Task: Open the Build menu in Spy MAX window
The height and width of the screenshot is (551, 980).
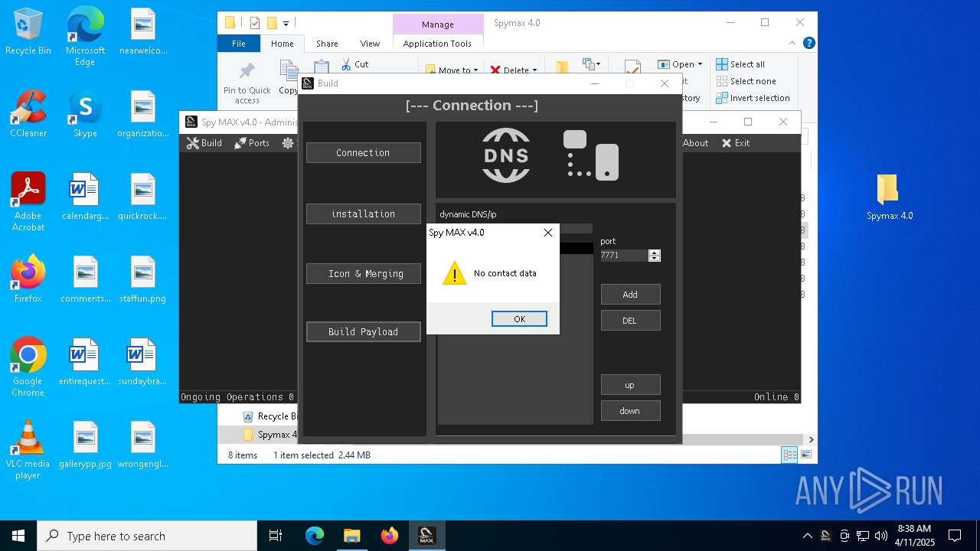Action: pos(204,143)
